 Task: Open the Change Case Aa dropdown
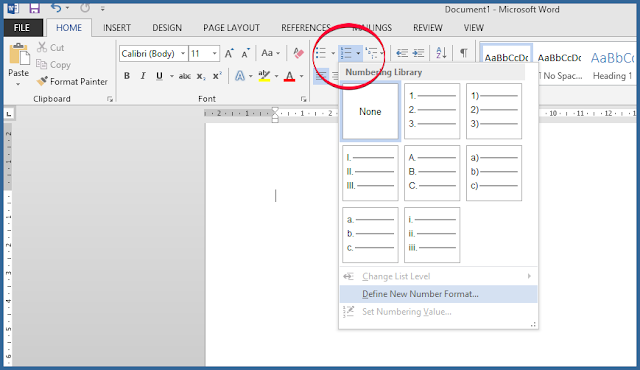270,53
